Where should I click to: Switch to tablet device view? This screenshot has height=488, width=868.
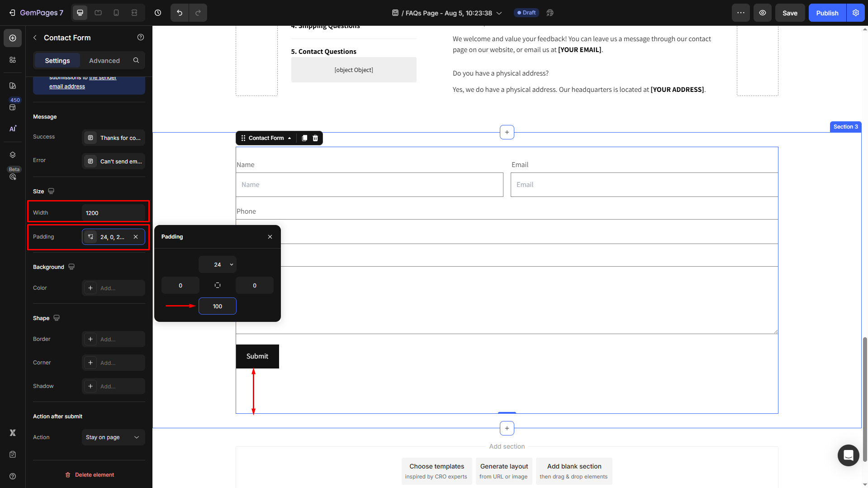click(98, 13)
